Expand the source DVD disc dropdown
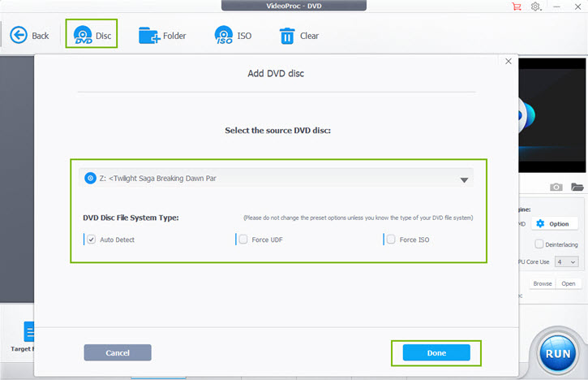The image size is (588, 380). [x=464, y=180]
